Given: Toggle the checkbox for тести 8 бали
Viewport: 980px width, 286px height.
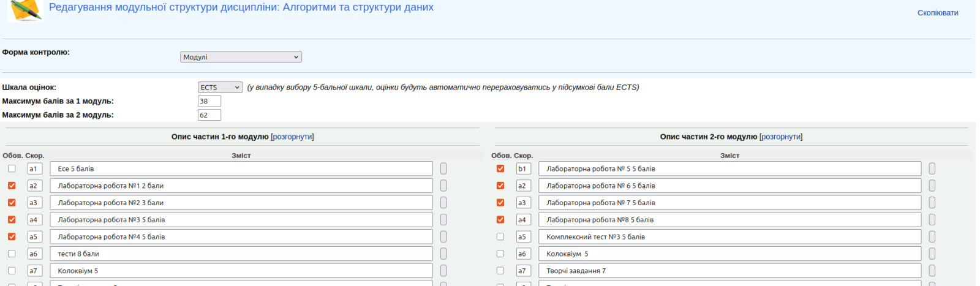Looking at the screenshot, I should click(x=12, y=254).
